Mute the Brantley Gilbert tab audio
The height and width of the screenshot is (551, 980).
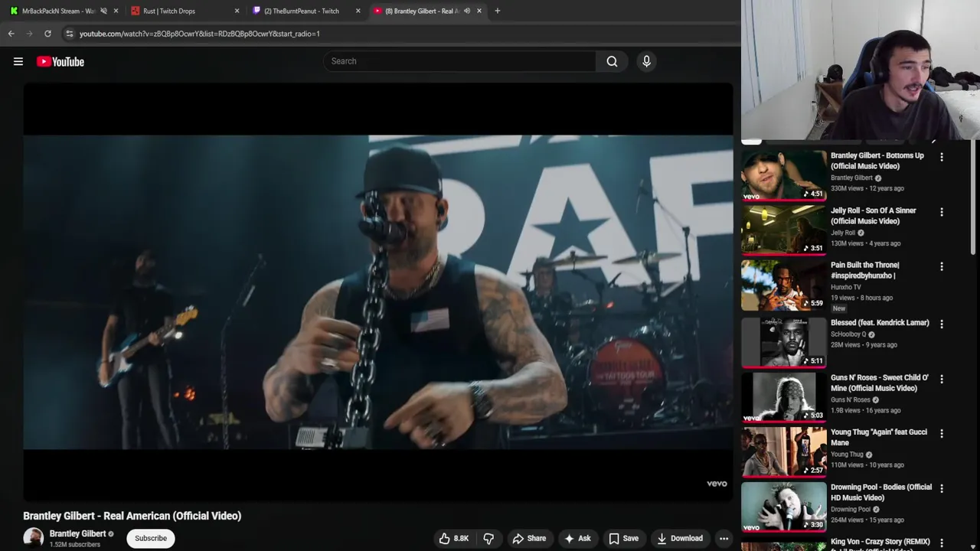pos(467,11)
